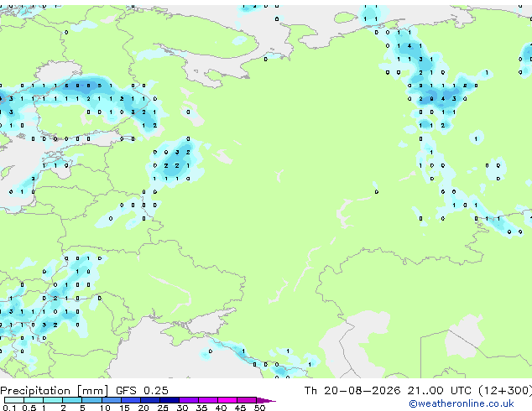The height and width of the screenshot is (411, 532).
Task: Click the '(12+300)' forecast offset text
Action: click(505, 391)
